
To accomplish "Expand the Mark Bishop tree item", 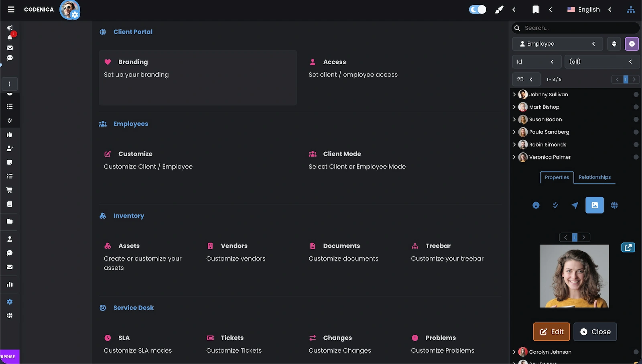I will point(514,107).
